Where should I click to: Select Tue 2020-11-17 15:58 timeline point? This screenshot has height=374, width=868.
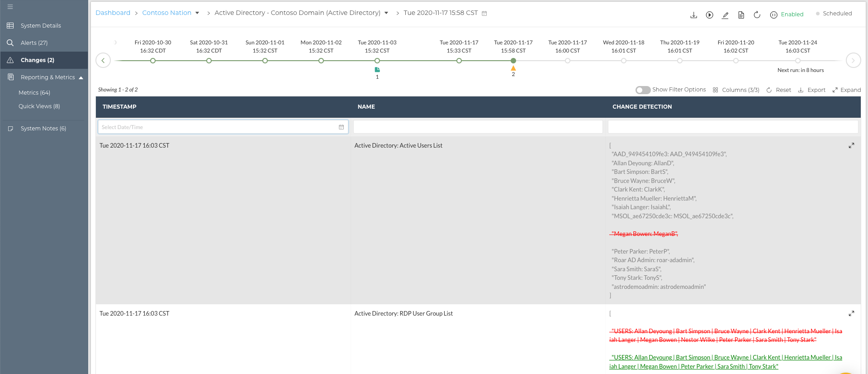(513, 61)
